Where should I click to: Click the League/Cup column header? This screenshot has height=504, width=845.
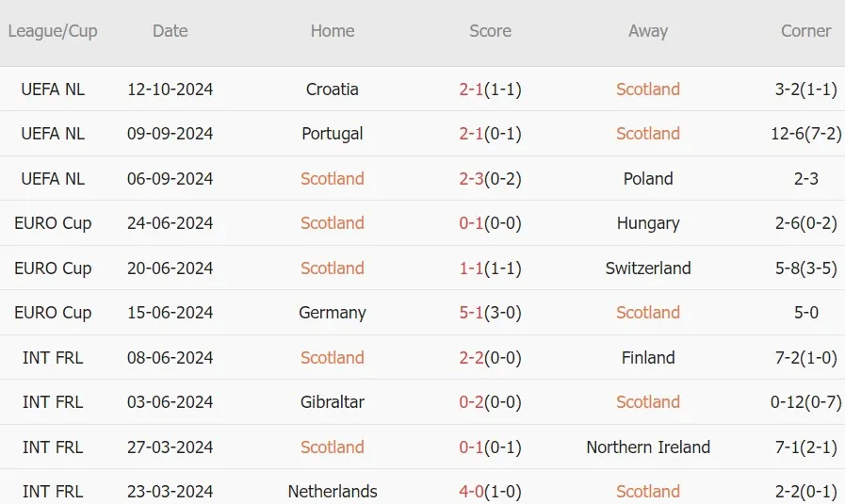click(53, 31)
